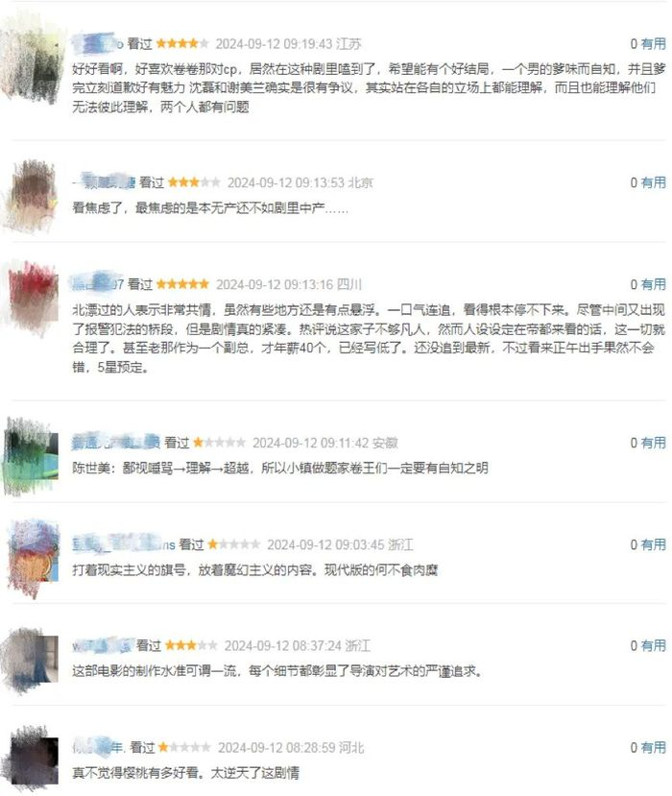Click the four-star rating on Jiangsu review
Viewport: 672px width, 796px height.
182,44
